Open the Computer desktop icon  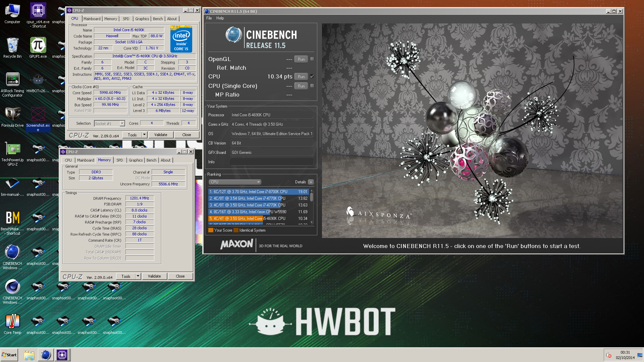pyautogui.click(x=12, y=13)
